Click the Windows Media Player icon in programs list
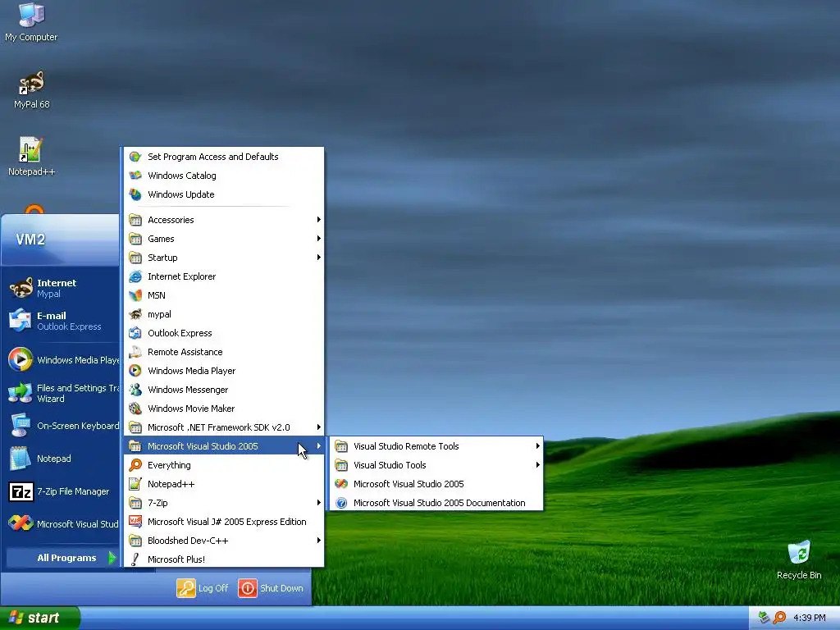The height and width of the screenshot is (630, 840). click(x=135, y=371)
